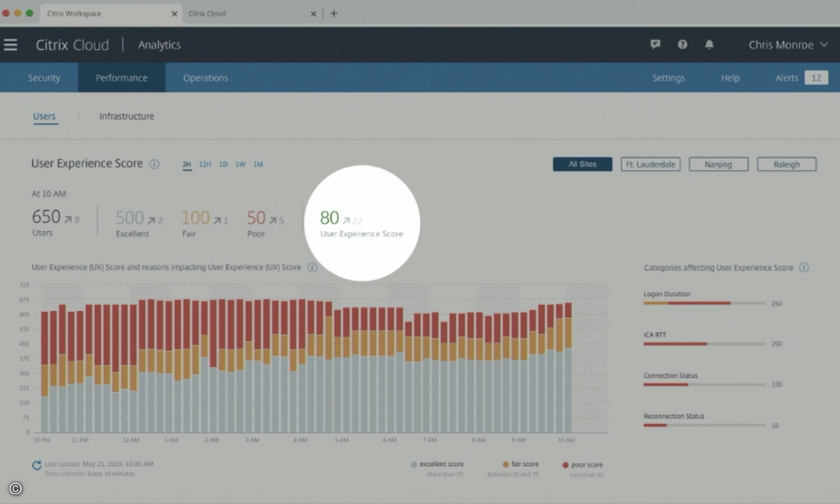
Task: Open Alerts with 12 badge
Action: point(801,78)
